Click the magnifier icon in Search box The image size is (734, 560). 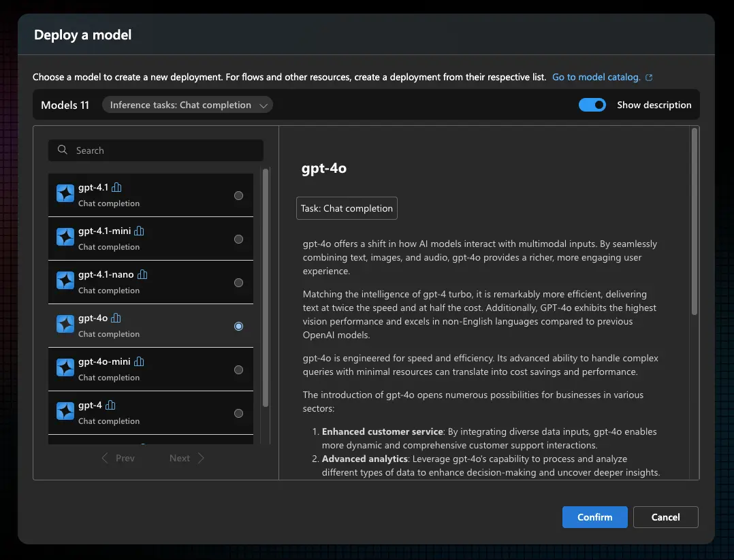[x=62, y=150]
